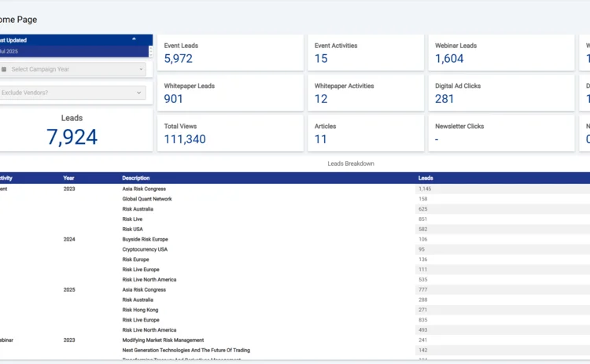Click the Cryptocurrency USA table row
The height and width of the screenshot is (364, 590).
pyautogui.click(x=145, y=249)
